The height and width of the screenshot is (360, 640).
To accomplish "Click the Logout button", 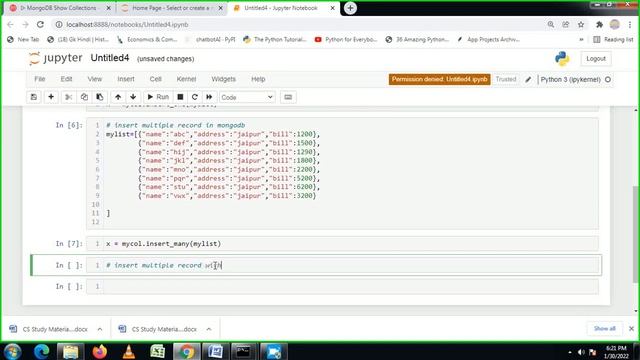I will [596, 59].
